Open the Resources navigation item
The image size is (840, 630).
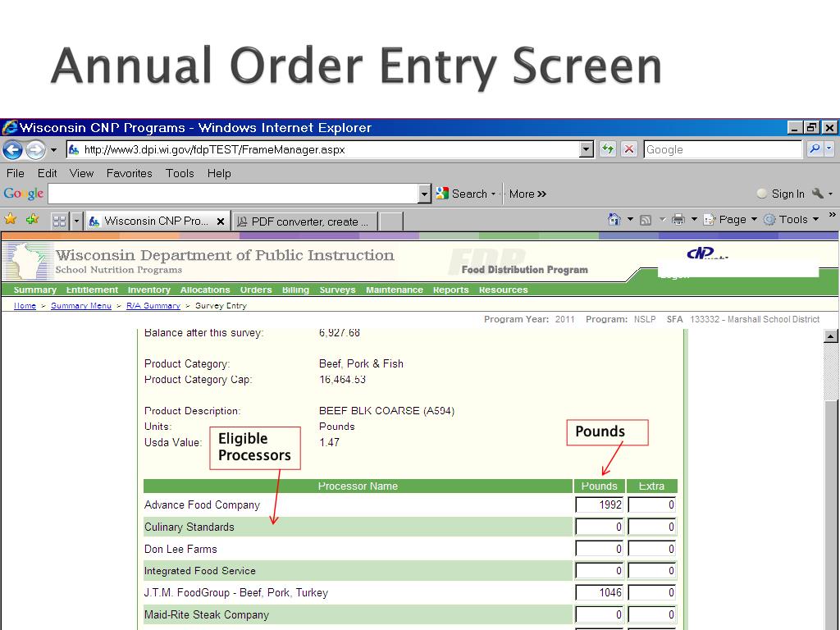coord(503,290)
